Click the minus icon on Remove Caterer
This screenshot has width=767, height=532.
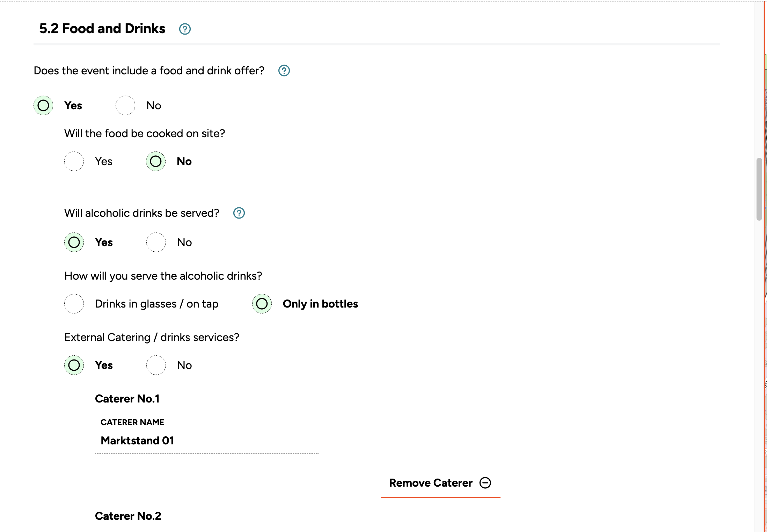tap(485, 483)
